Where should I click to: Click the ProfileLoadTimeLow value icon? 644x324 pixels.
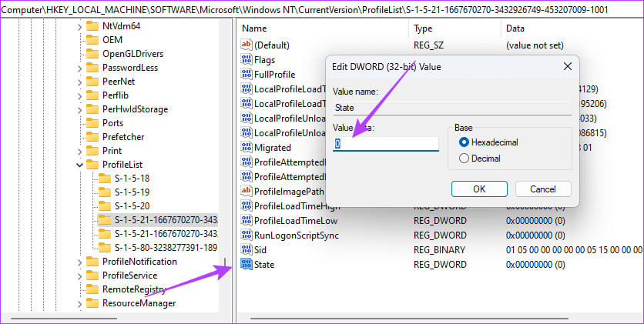[247, 221]
